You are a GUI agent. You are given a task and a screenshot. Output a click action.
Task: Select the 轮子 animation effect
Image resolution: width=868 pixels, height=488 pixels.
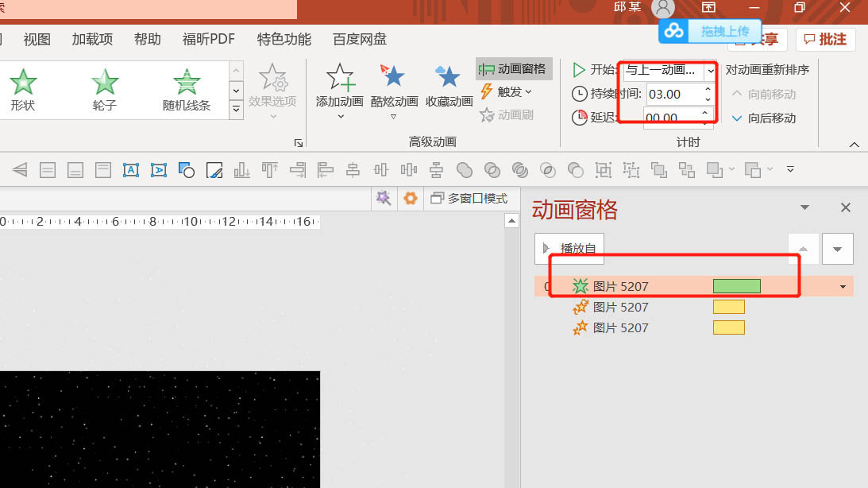click(105, 90)
